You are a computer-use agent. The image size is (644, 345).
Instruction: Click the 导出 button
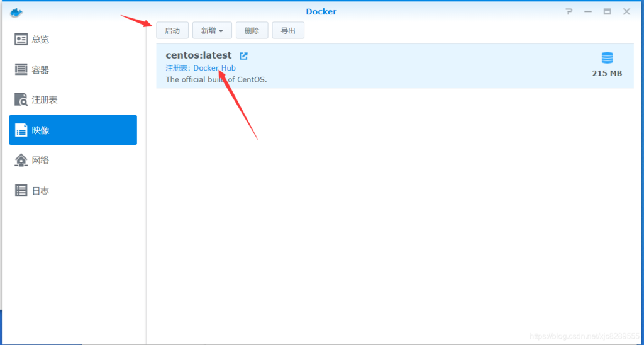[x=288, y=31]
